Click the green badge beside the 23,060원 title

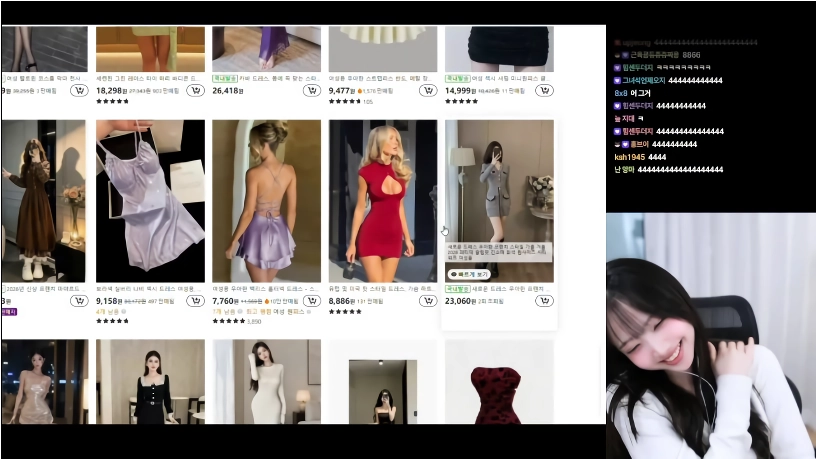pyautogui.click(x=457, y=289)
